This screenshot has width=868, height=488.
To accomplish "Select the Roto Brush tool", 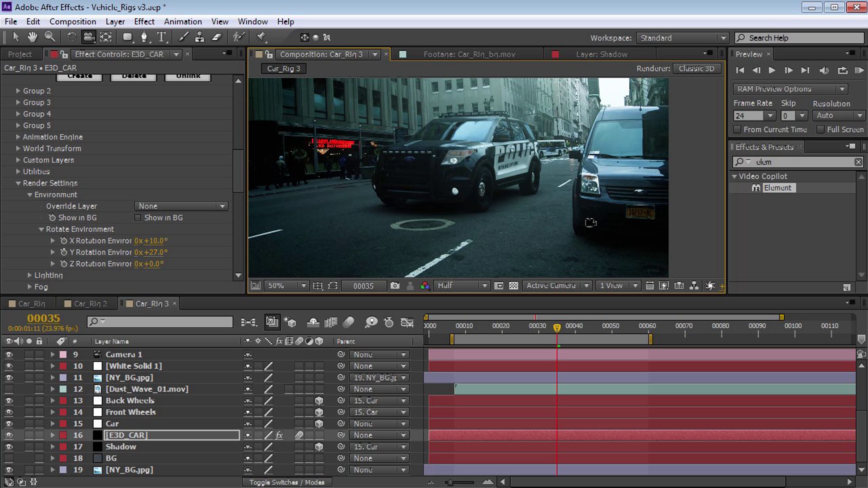I will point(239,37).
